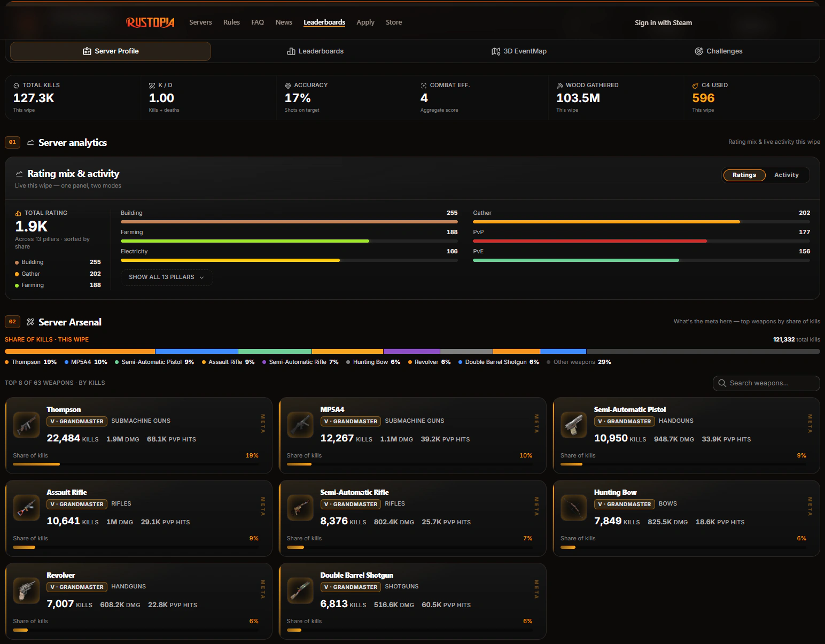825x644 pixels.
Task: Open Rules page from navigation
Action: click(x=231, y=22)
